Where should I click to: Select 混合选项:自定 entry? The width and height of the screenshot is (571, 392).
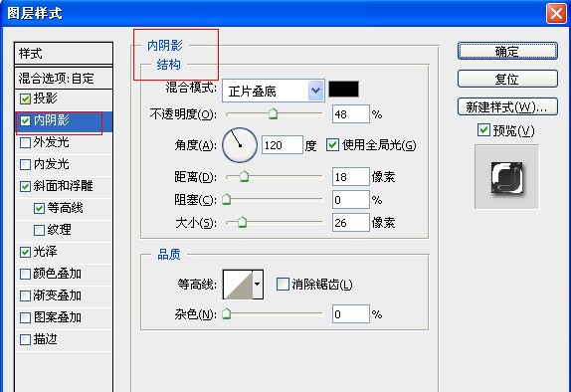[64, 78]
